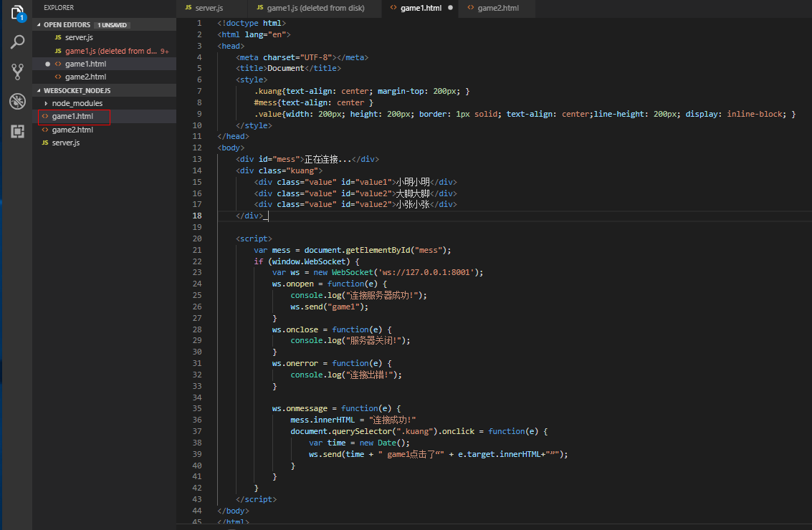This screenshot has height=530, width=812.
Task: Select game1.html in the WEBSOCKET_NODEJS tree
Action: click(72, 116)
